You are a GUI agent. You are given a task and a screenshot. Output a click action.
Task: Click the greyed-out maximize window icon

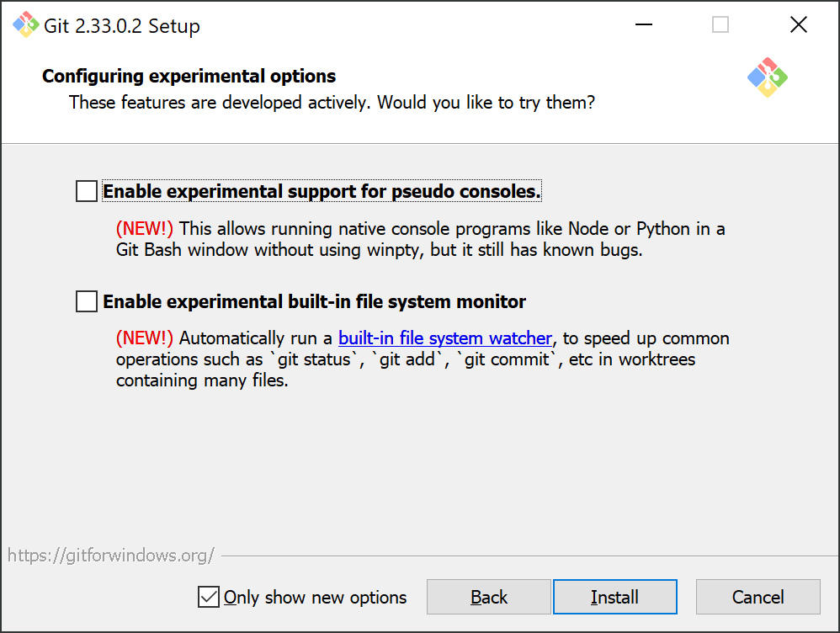(x=720, y=24)
